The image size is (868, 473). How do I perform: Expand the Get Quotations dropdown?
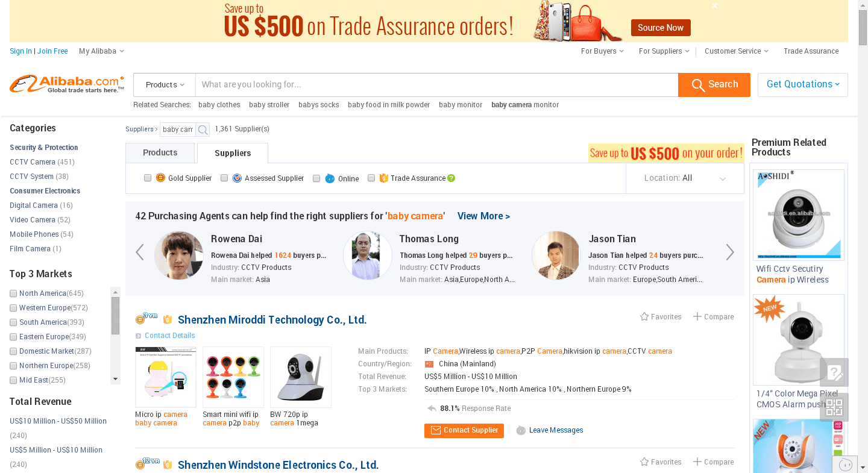coord(803,85)
